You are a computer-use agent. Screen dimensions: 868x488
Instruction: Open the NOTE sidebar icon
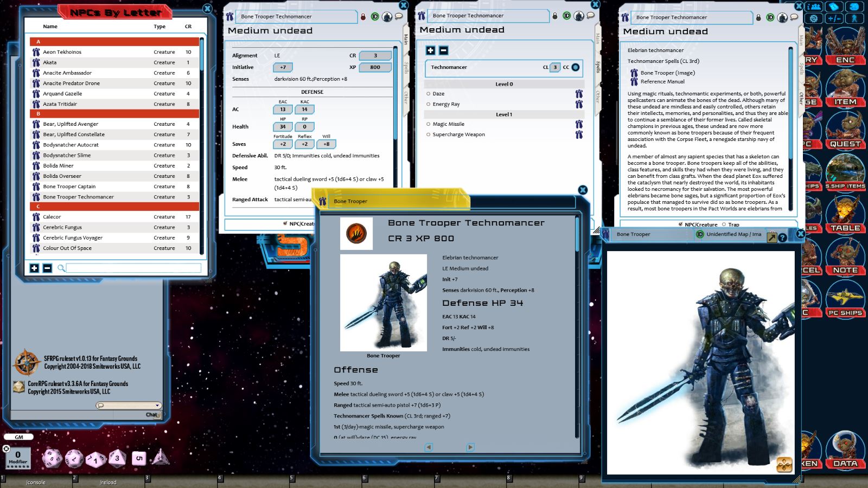click(x=845, y=269)
